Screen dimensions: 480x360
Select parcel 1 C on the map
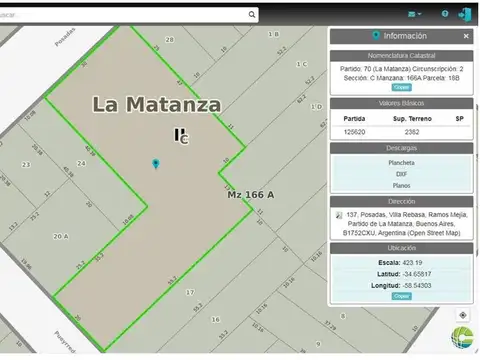pyautogui.click(x=302, y=64)
